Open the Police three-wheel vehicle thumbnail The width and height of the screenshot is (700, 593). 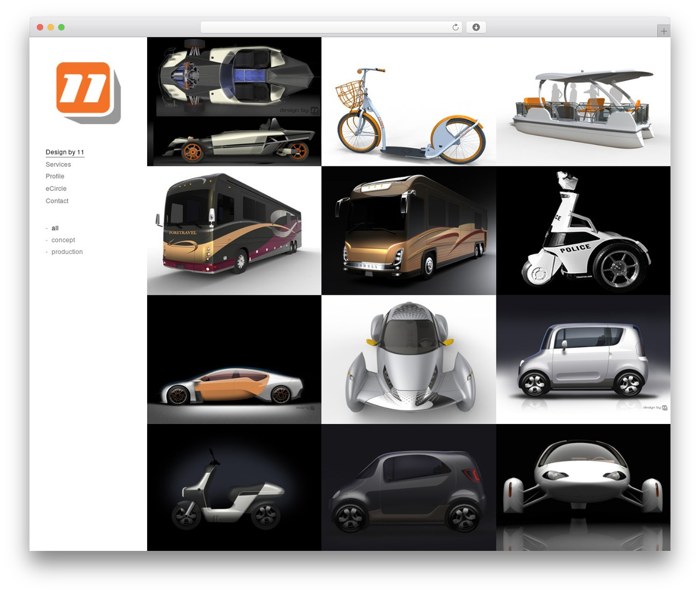[x=583, y=230]
